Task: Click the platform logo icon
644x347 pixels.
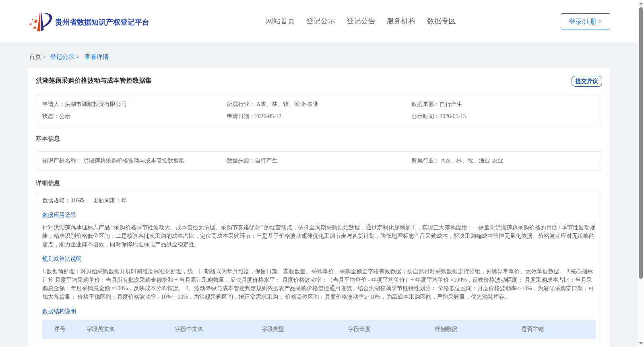Action: pos(41,21)
